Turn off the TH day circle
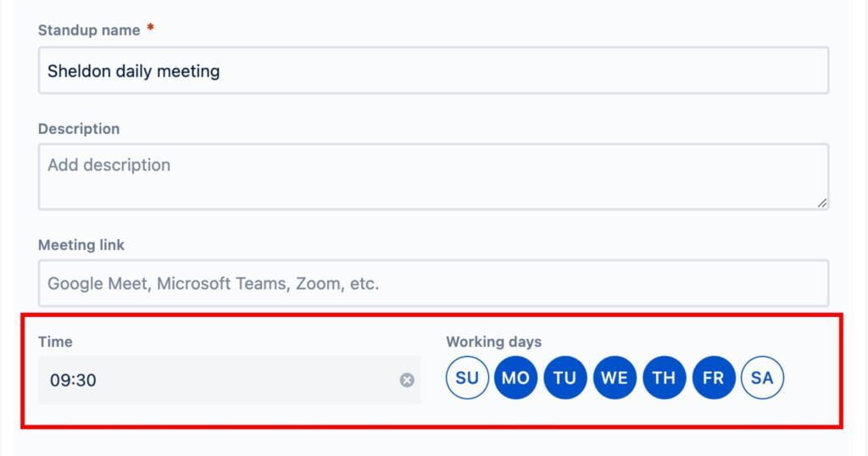This screenshot has height=456, width=868. [665, 377]
